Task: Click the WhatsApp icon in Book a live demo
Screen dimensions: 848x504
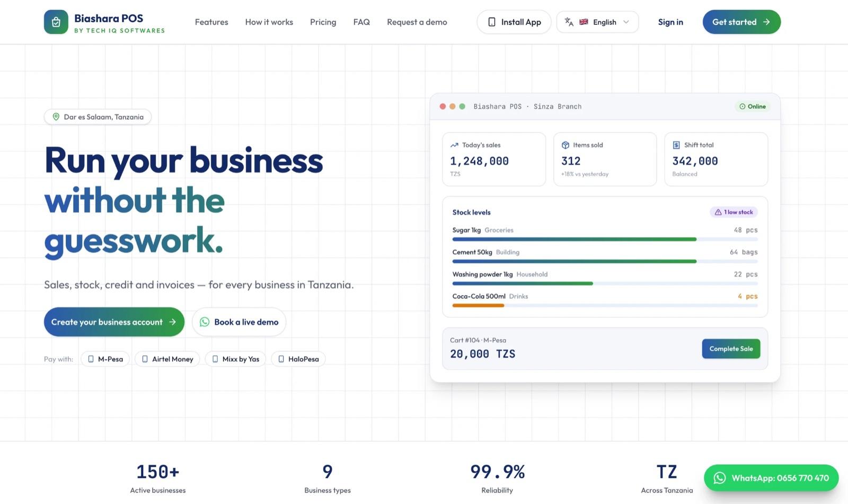Action: coord(205,322)
